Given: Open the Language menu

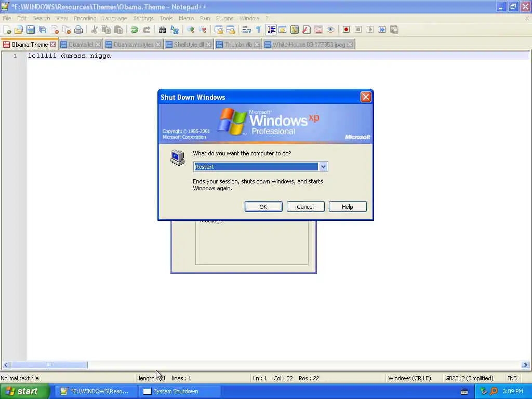Looking at the screenshot, I should click(115, 18).
